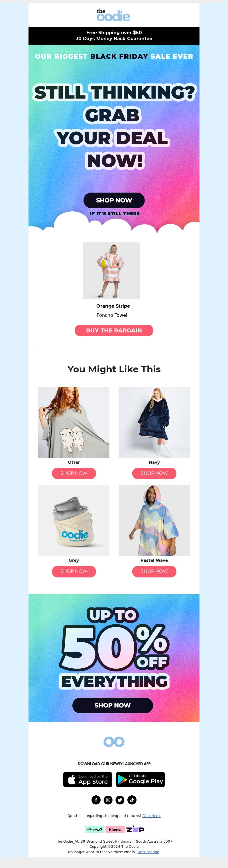The width and height of the screenshot is (228, 868).
Task: Click the Oodie logo at top
Action: 114,15
